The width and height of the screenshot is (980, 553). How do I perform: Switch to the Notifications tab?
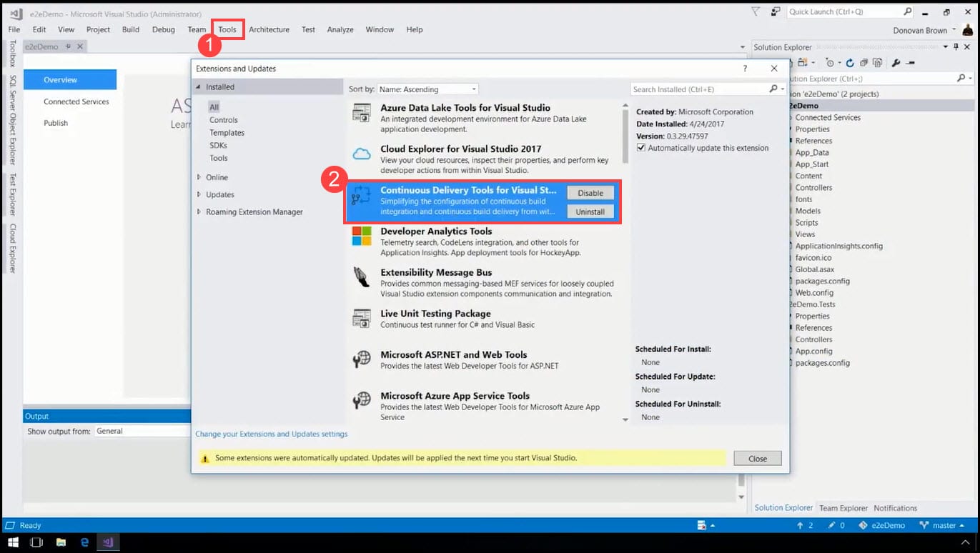point(895,508)
